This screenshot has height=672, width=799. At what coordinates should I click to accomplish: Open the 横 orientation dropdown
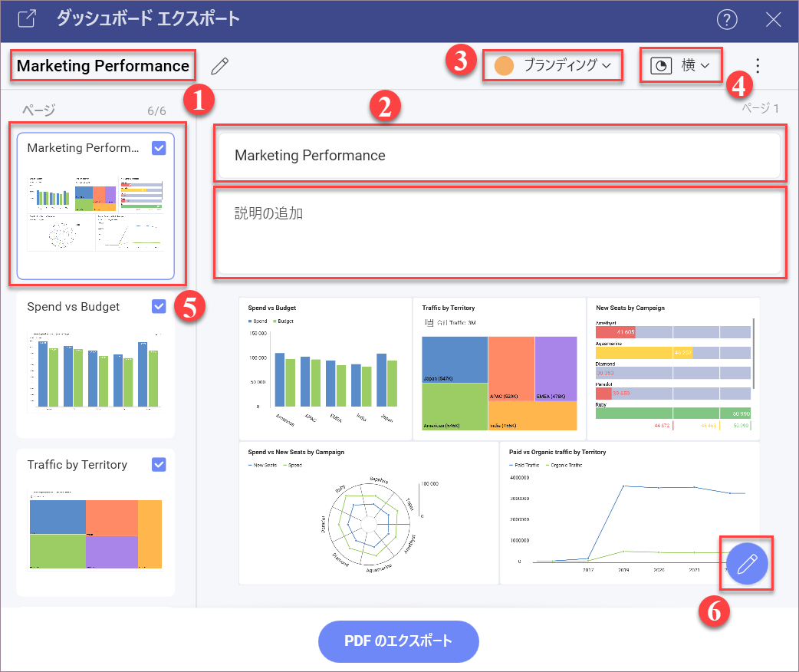(x=681, y=65)
